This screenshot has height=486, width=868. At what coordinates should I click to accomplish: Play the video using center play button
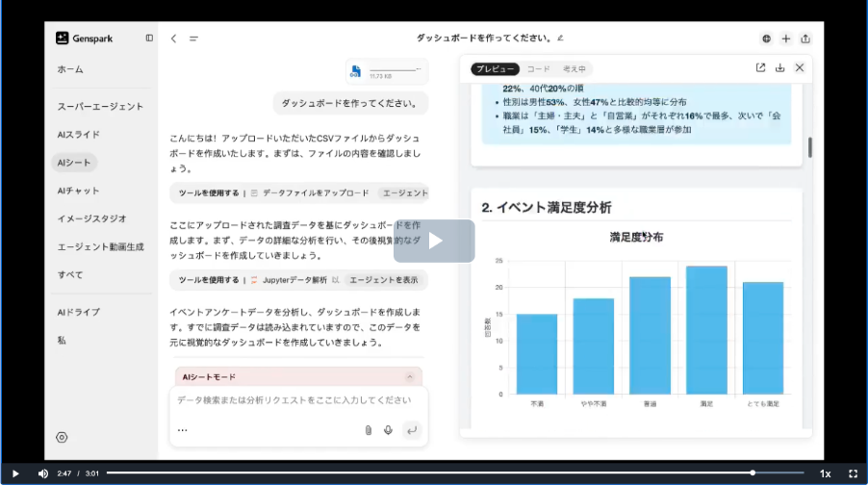(x=434, y=241)
